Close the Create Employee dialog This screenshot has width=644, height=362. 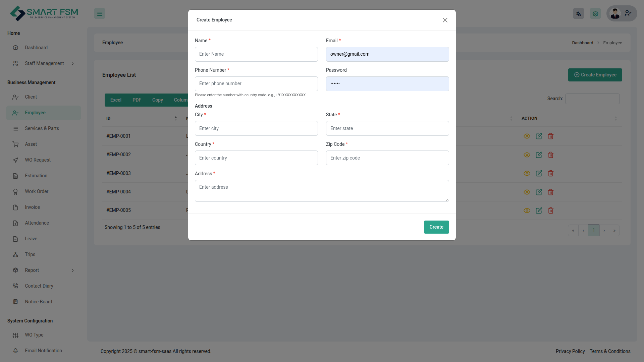[445, 20]
